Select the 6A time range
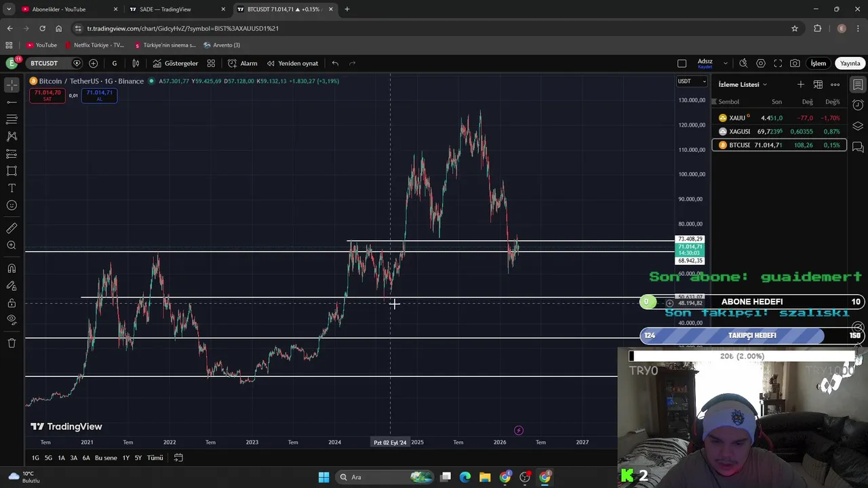 [86, 458]
